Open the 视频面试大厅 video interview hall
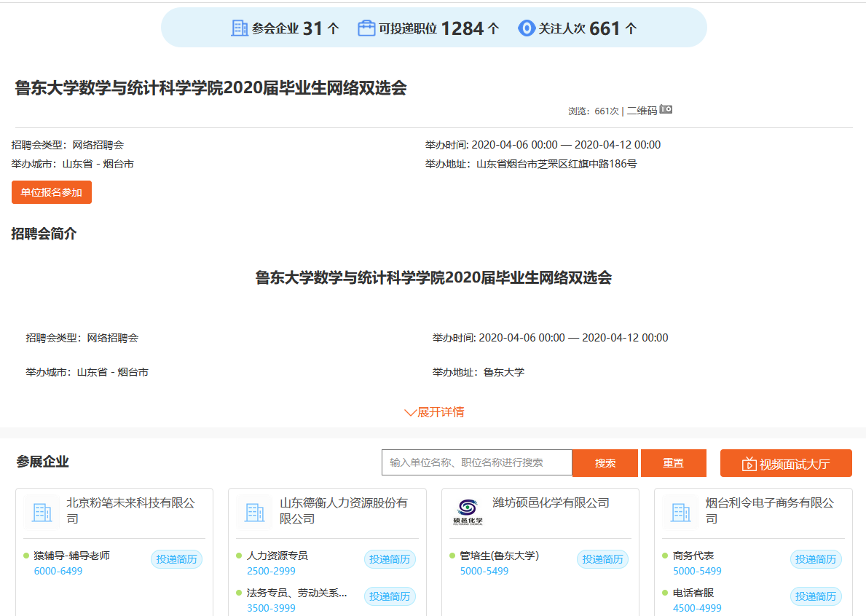866x616 pixels. pyautogui.click(x=786, y=464)
